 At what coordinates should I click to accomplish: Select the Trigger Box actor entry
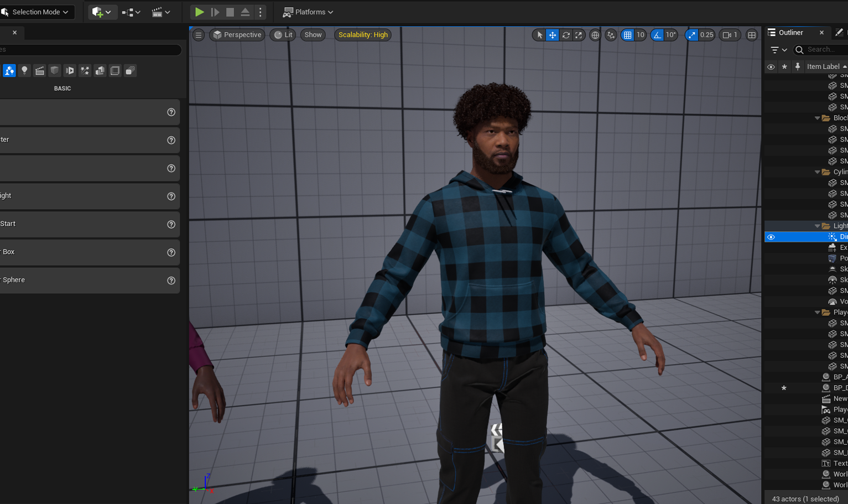point(90,252)
